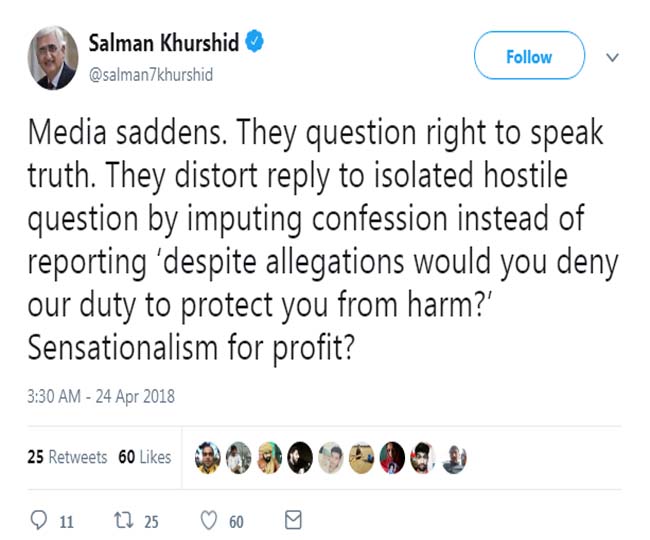Click the Salman Khurshid display name
650x540 pixels.
click(x=162, y=45)
